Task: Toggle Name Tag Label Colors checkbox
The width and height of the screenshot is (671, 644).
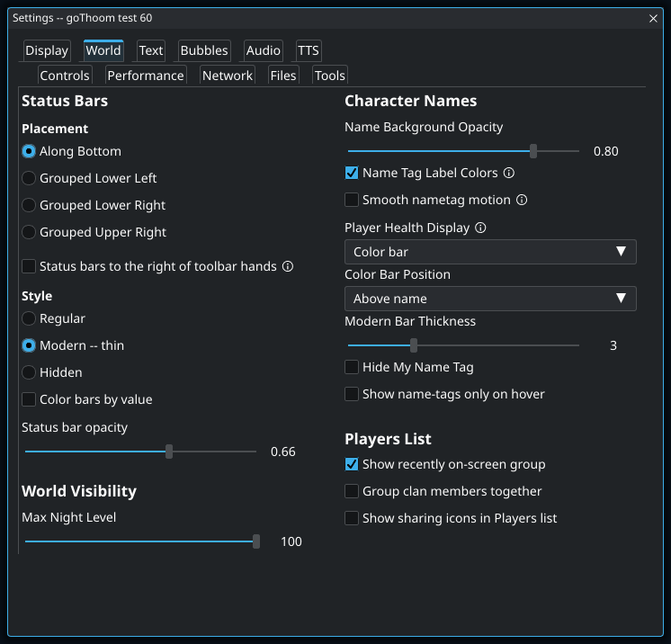Action: point(352,173)
